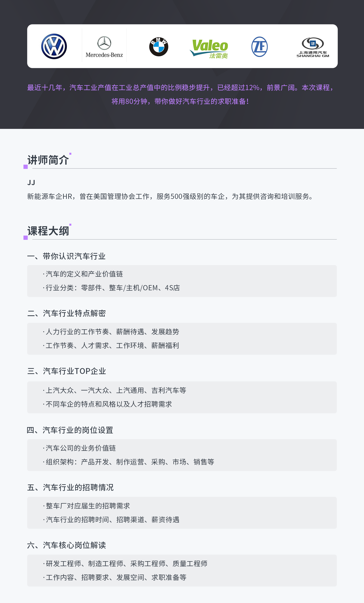The image size is (364, 603).
Task: Select the 课程大纲 section heading
Action: [x=48, y=231]
